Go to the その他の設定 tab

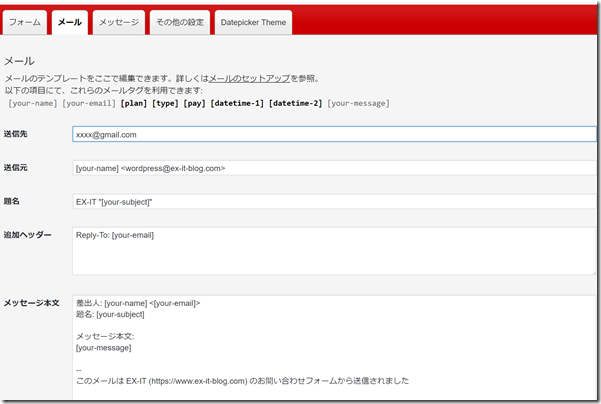(179, 22)
